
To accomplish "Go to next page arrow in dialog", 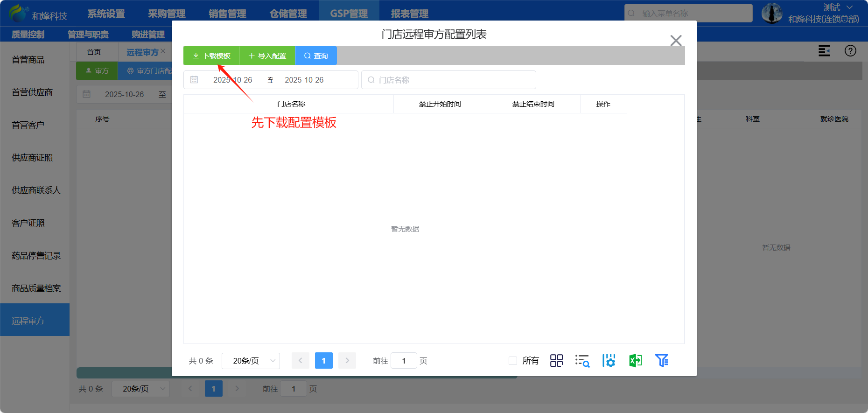I will (x=347, y=361).
